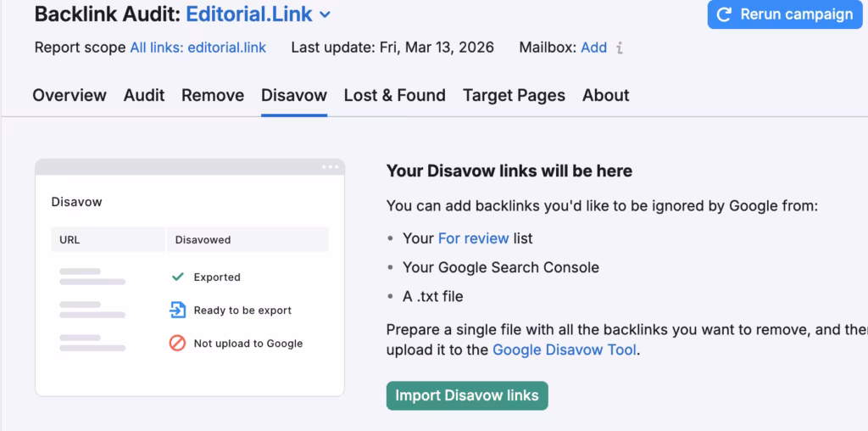The image size is (868, 431).
Task: Open the For review list link
Action: [x=473, y=238]
